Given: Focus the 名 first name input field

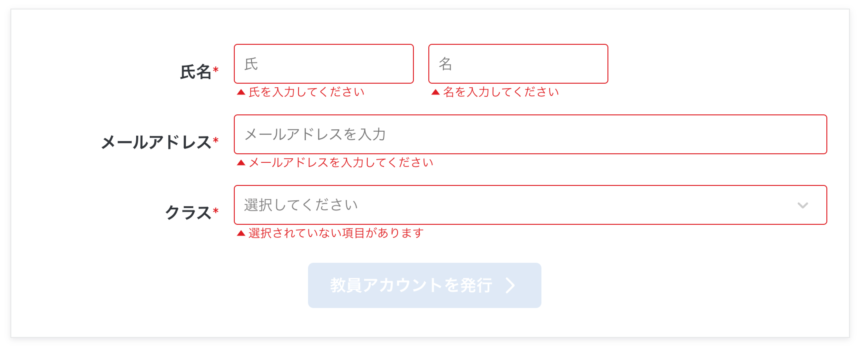Looking at the screenshot, I should pyautogui.click(x=518, y=64).
